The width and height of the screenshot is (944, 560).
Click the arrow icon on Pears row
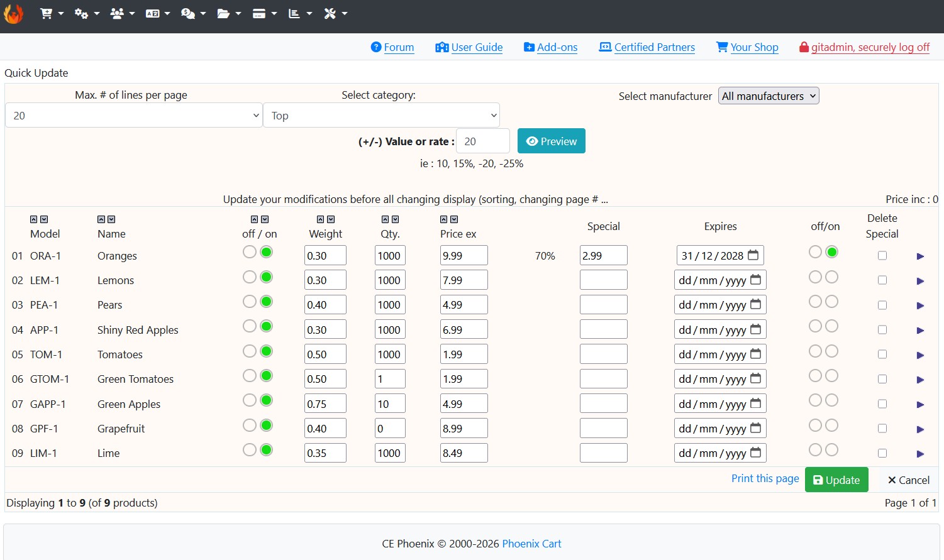point(920,305)
